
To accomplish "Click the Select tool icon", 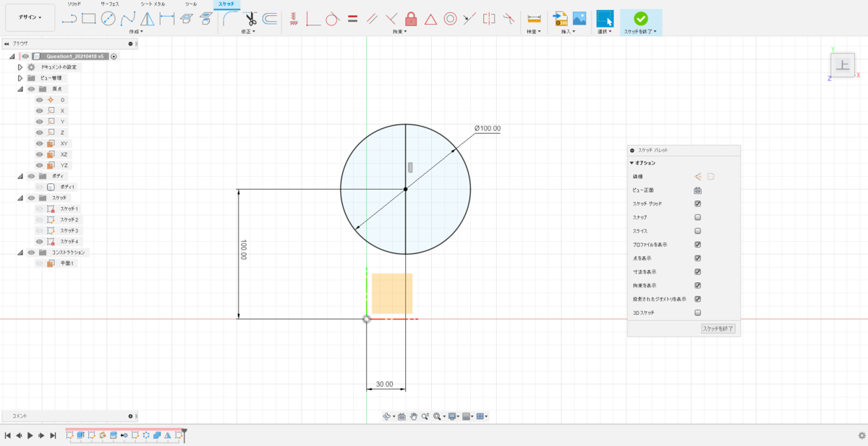I will pyautogui.click(x=605, y=19).
